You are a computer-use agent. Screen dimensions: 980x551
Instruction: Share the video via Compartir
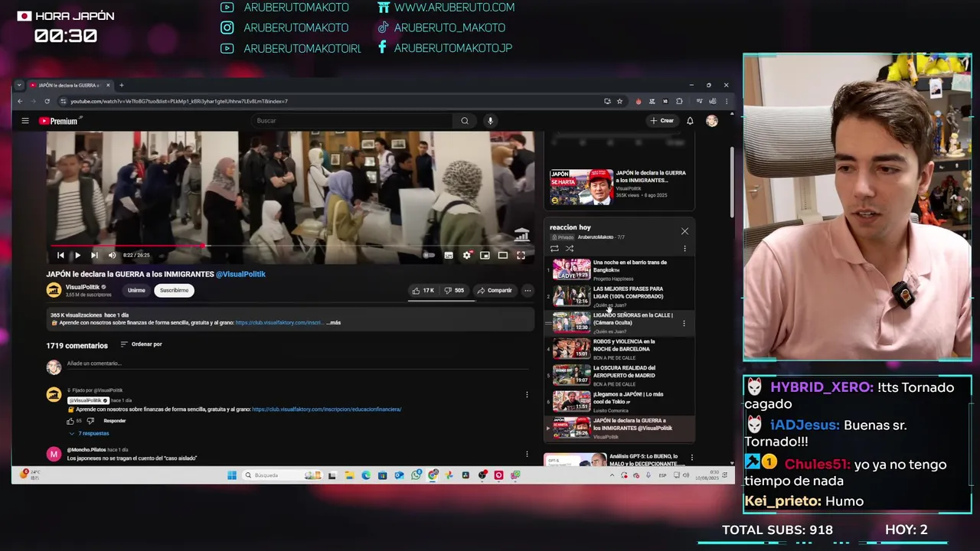coord(495,291)
